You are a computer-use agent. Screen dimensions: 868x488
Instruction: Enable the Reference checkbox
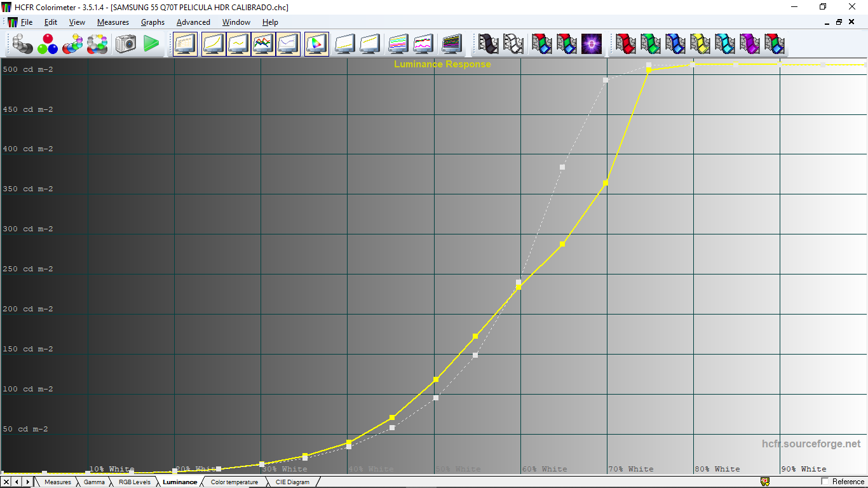[x=825, y=482]
